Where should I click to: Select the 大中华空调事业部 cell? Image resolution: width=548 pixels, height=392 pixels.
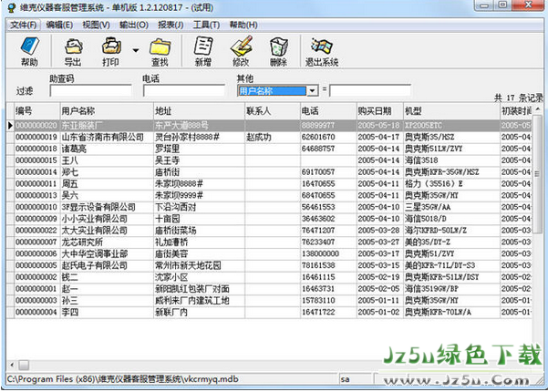(x=107, y=253)
